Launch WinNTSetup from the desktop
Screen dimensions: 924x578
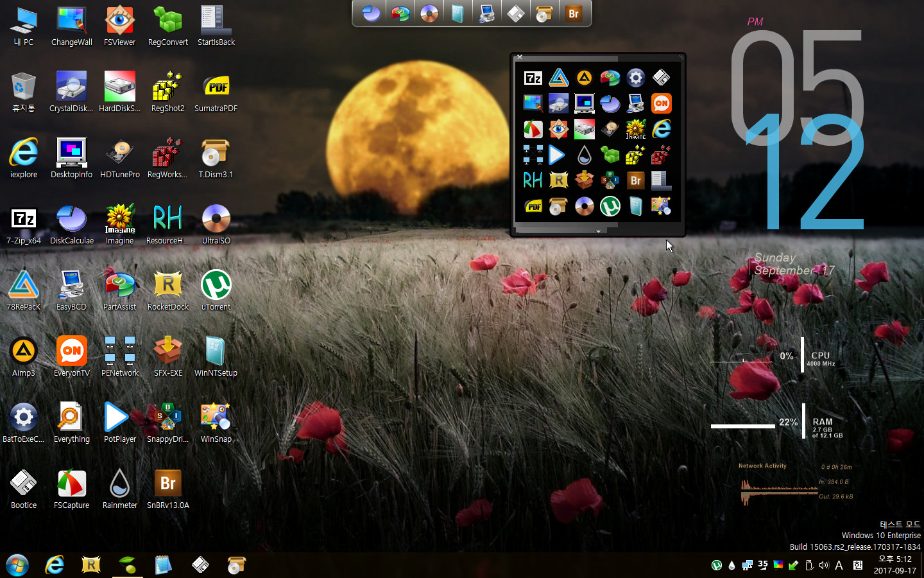(216, 357)
